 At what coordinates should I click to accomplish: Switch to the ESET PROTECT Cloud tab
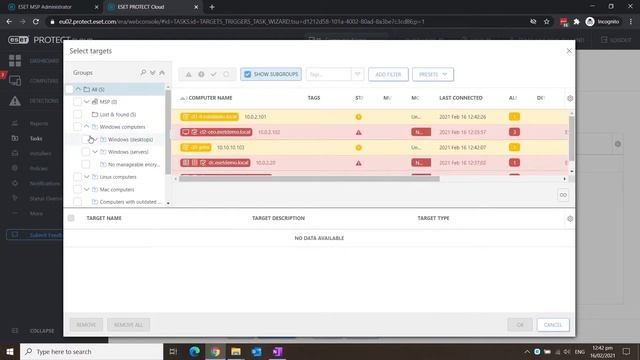click(152, 7)
